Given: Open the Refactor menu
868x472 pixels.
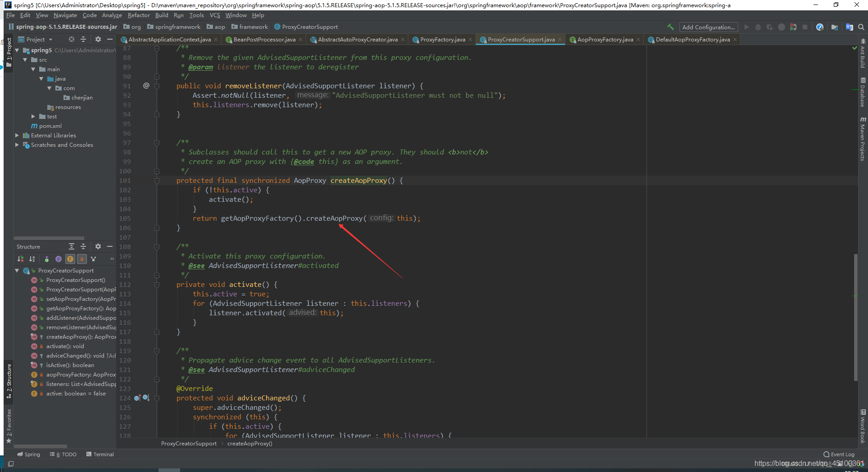Looking at the screenshot, I should [139, 15].
